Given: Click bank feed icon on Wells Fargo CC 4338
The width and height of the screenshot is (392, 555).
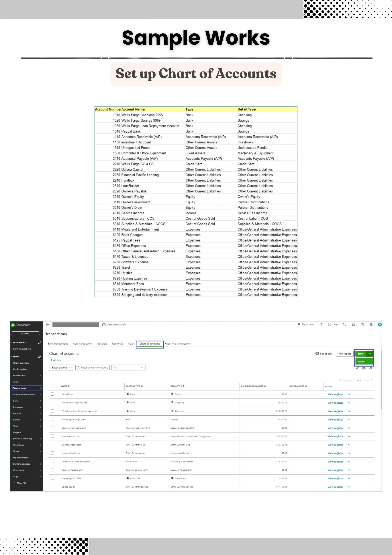Looking at the screenshot, I should point(127,478).
